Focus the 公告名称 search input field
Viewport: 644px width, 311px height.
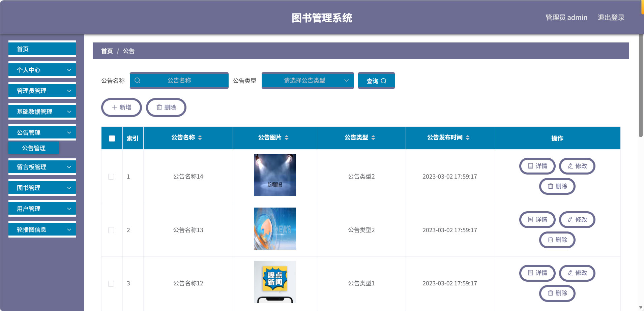(x=179, y=81)
